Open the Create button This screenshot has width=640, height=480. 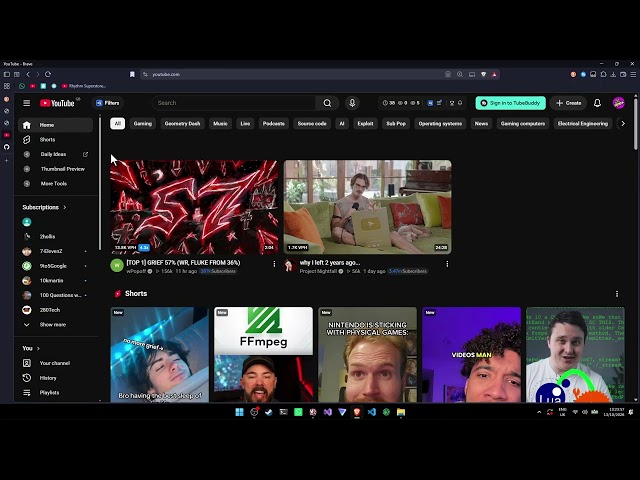tap(568, 103)
